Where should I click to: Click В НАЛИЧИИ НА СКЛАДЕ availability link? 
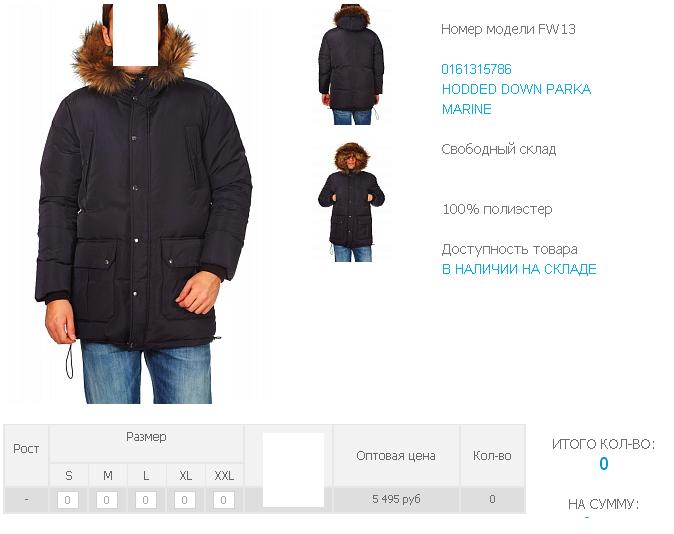(519, 269)
